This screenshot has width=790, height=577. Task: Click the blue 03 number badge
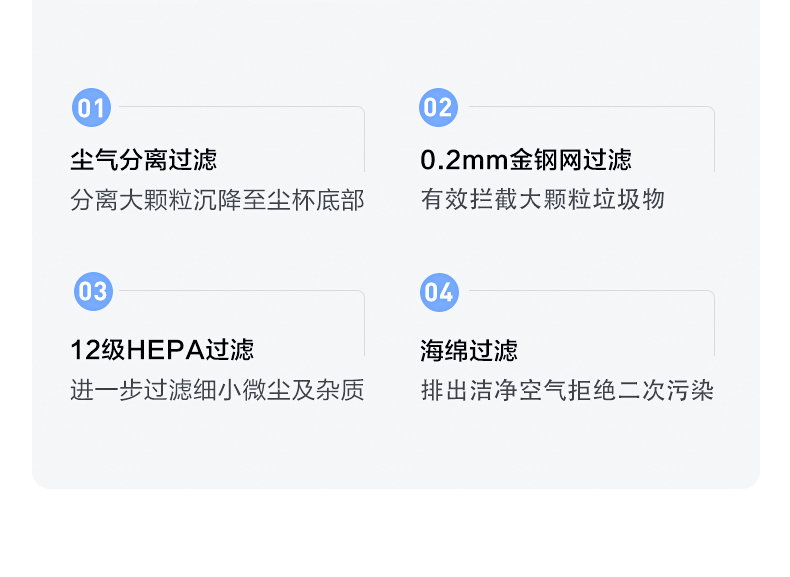92,292
